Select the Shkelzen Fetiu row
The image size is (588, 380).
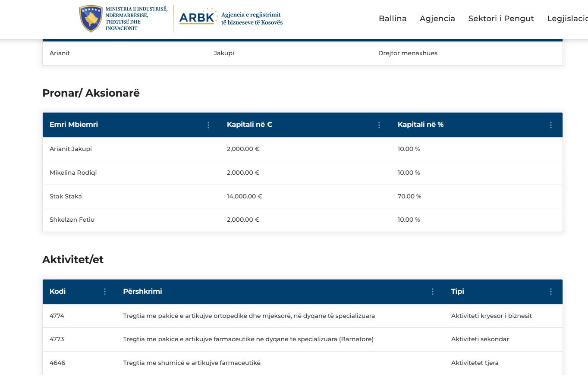[x=72, y=220]
